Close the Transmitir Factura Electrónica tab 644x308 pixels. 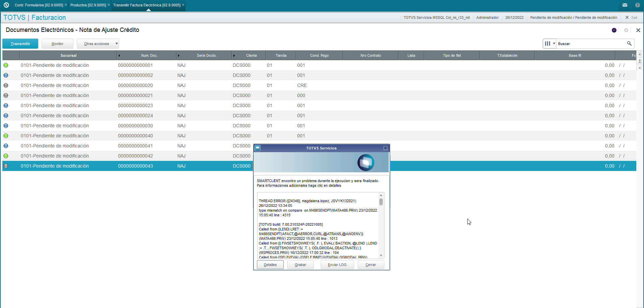[183, 5]
